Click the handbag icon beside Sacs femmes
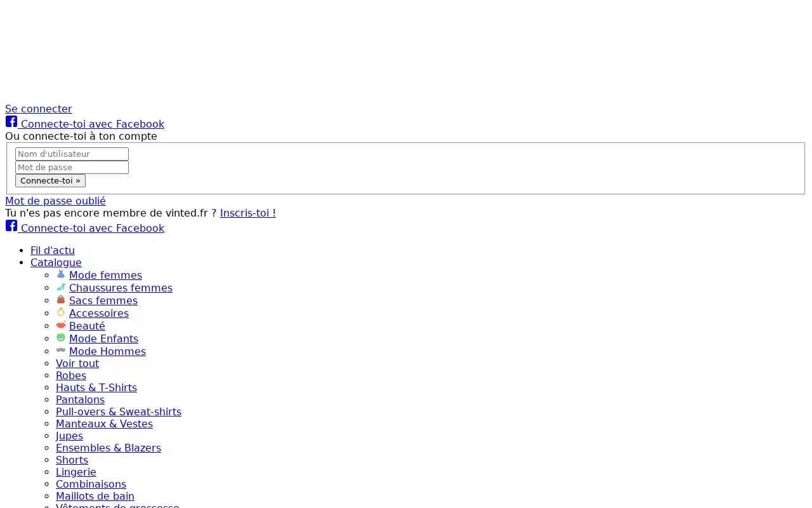The width and height of the screenshot is (812, 508). pyautogui.click(x=61, y=300)
